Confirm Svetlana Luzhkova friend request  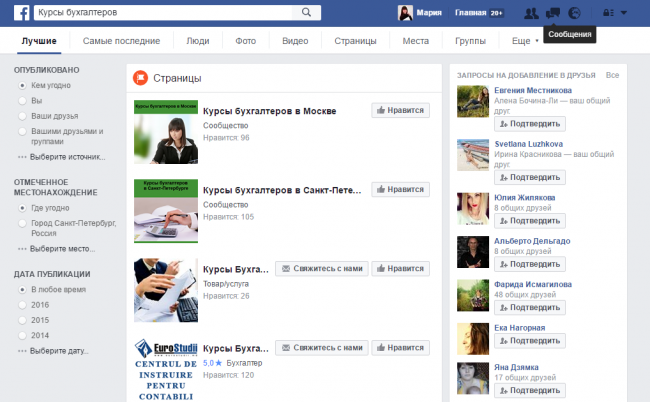(530, 177)
